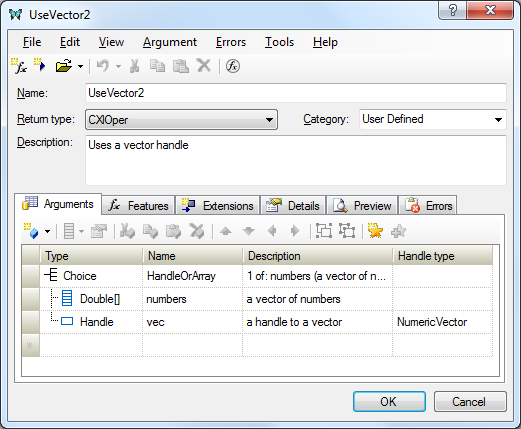Open the Category User Defined dropdown

[x=433, y=119]
